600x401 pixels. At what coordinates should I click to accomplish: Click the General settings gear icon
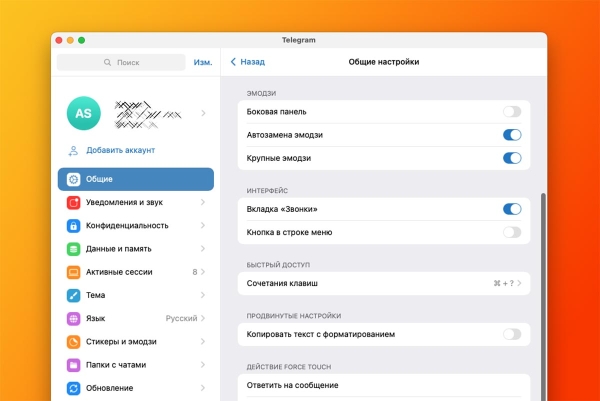click(x=74, y=179)
